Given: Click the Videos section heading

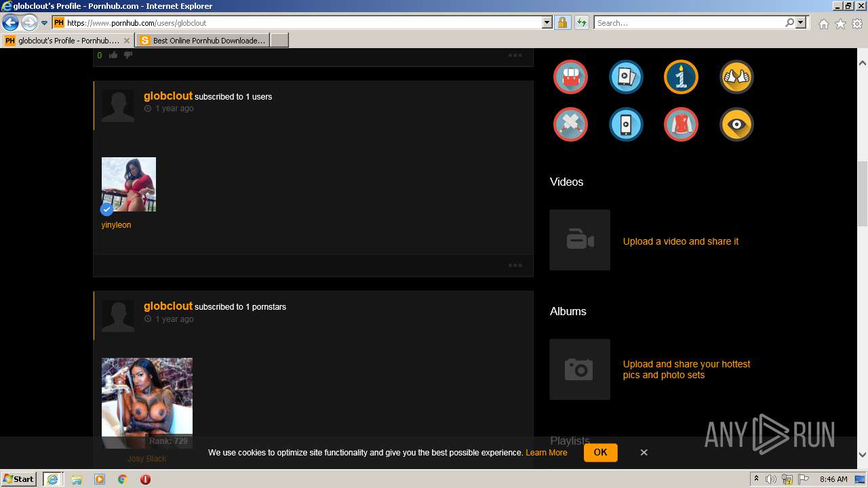Looking at the screenshot, I should tap(566, 182).
